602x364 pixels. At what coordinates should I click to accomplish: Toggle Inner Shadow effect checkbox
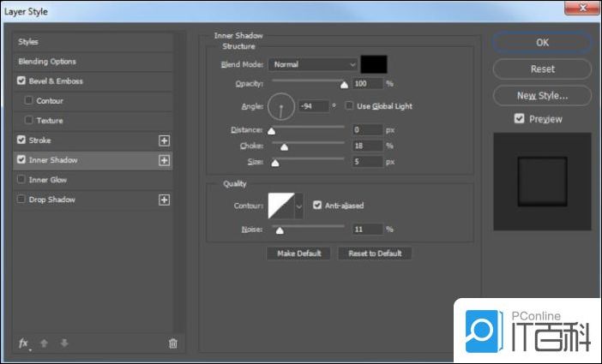[x=21, y=159]
